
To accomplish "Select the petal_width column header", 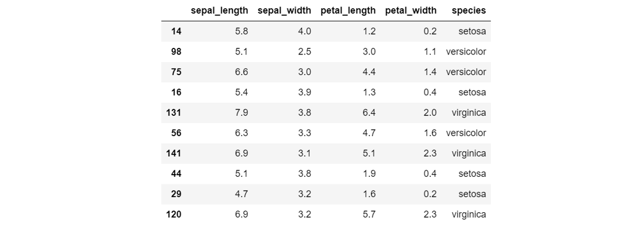I will coord(411,10).
